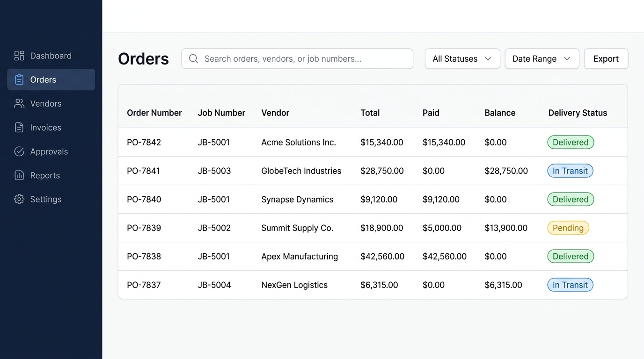
Task: Click the Pending status badge for PO-7839
Action: click(x=568, y=228)
